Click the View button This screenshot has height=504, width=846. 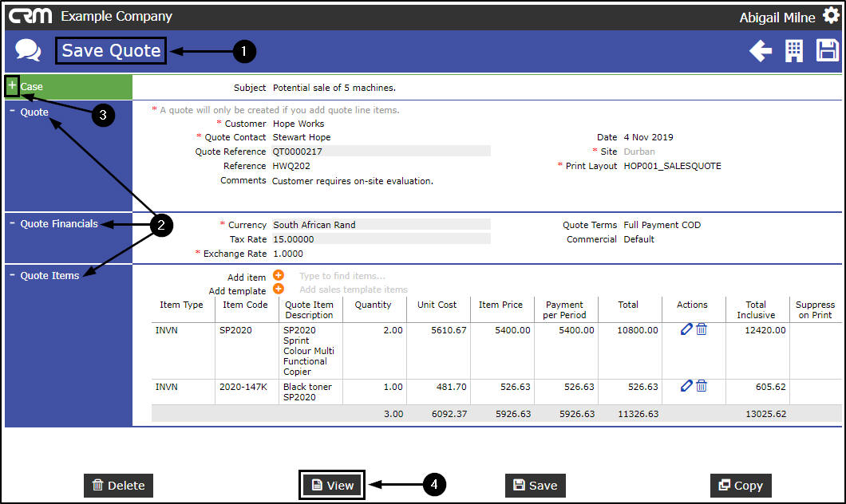coord(332,485)
